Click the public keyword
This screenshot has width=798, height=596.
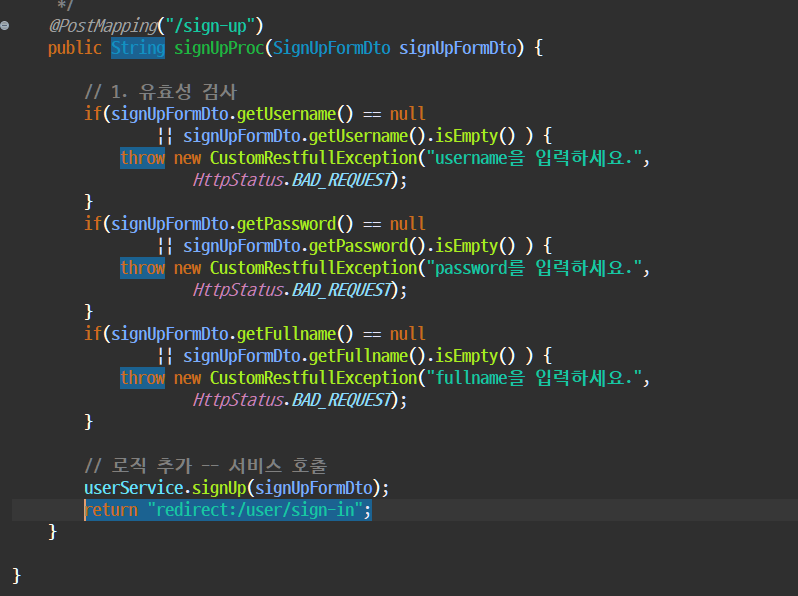tap(75, 48)
